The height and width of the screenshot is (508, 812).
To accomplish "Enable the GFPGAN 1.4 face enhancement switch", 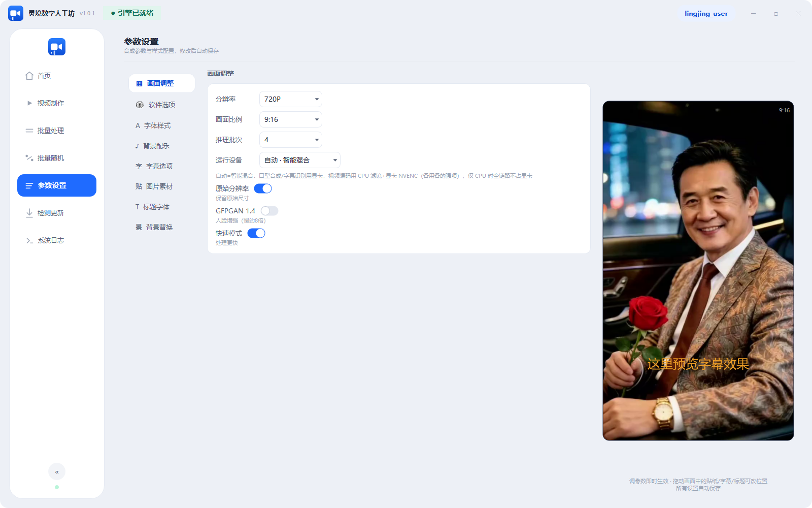I will (269, 211).
